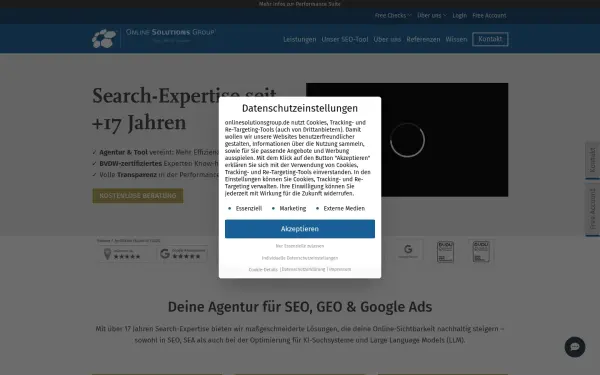
Task: Open the Impressum link
Action: pyautogui.click(x=340, y=269)
